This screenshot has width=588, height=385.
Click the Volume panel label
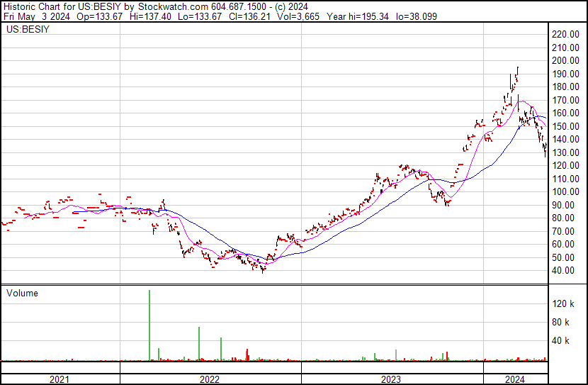(23, 293)
